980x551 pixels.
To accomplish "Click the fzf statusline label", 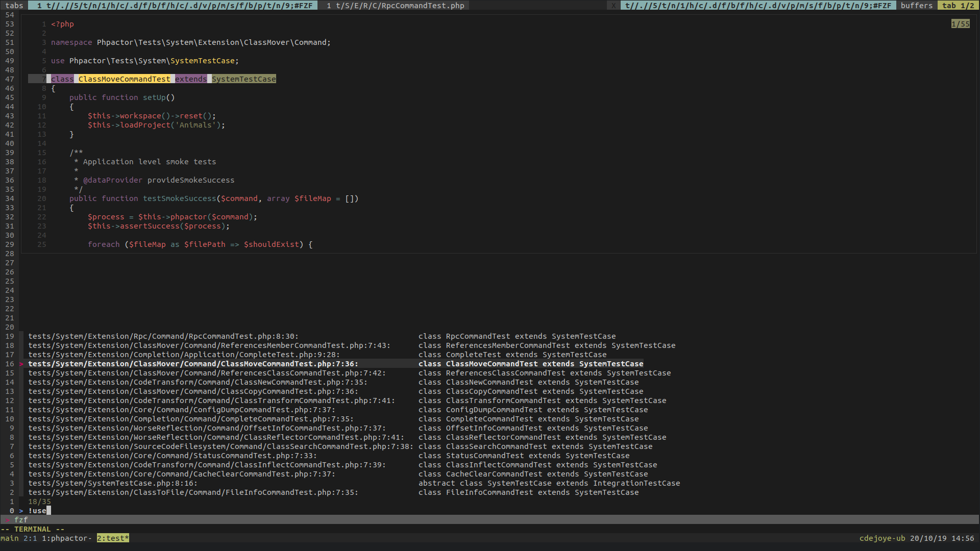I will point(21,520).
